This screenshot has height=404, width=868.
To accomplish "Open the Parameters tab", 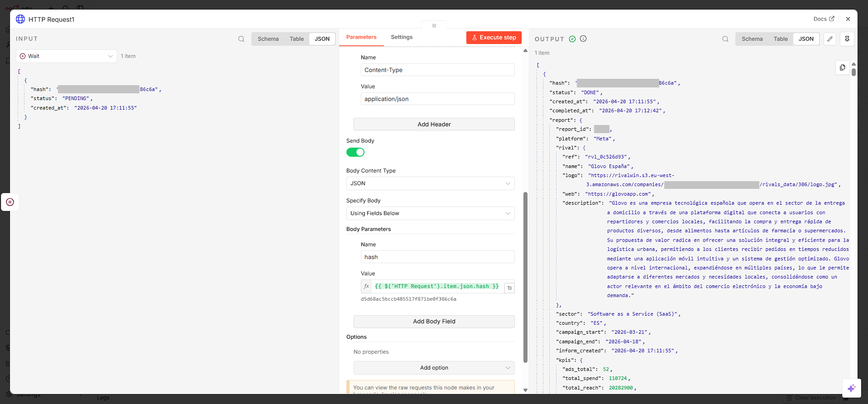I will pyautogui.click(x=361, y=37).
